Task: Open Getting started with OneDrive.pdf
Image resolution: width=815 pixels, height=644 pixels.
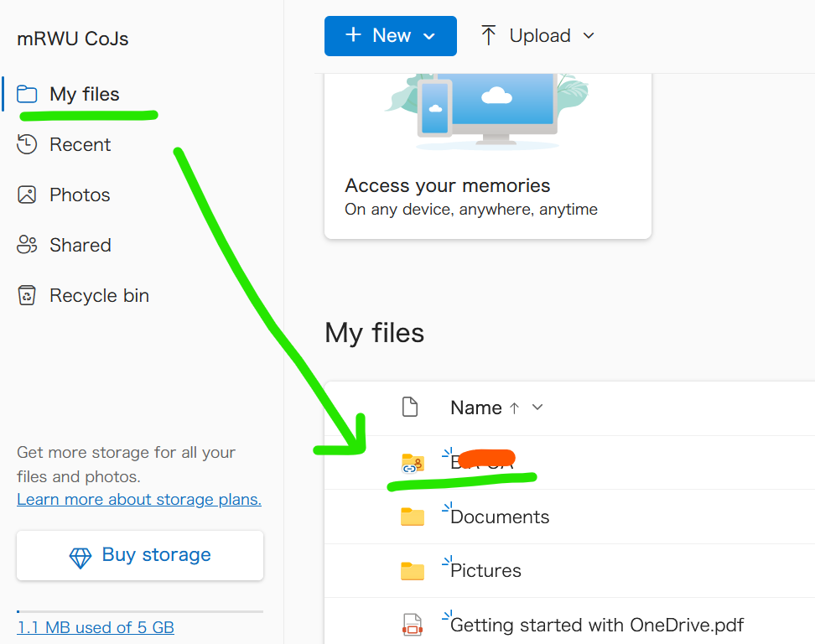Action: 597,626
